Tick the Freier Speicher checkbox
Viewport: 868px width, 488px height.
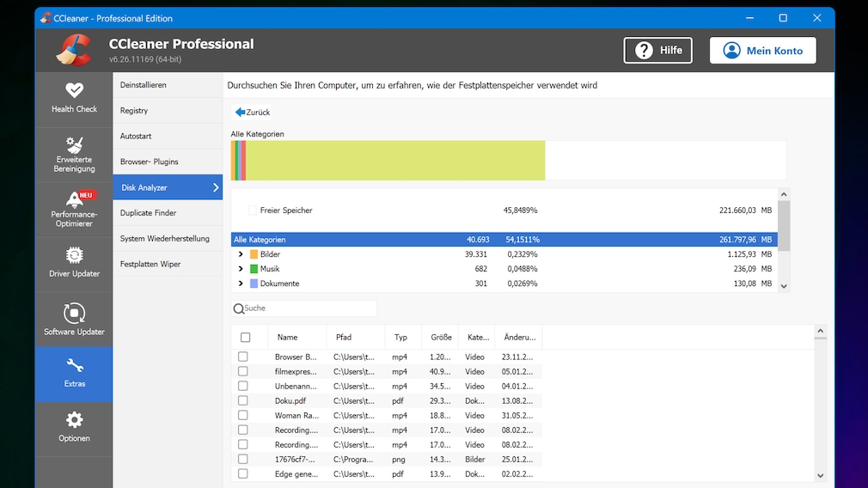(x=253, y=210)
